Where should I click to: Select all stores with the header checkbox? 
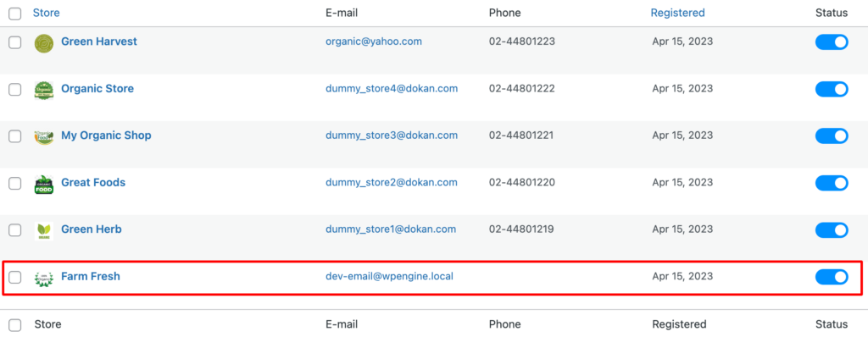(15, 14)
